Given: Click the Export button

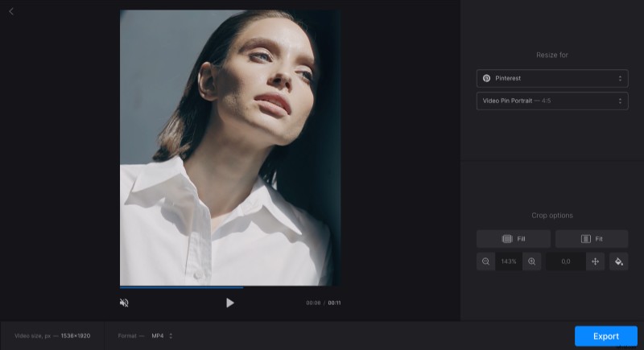Looking at the screenshot, I should click(x=606, y=336).
